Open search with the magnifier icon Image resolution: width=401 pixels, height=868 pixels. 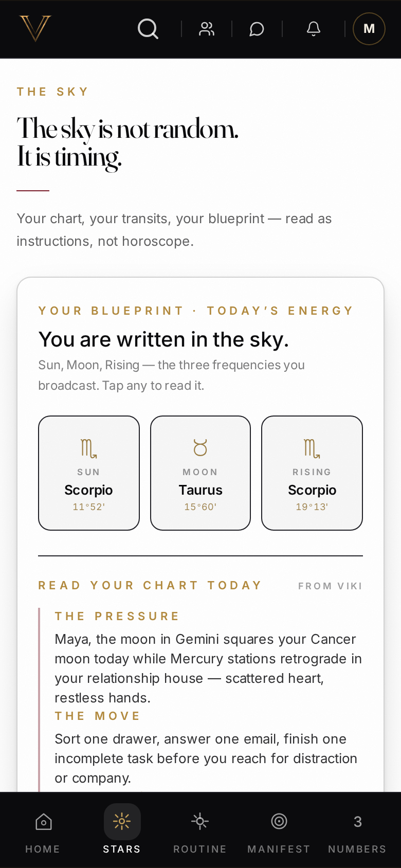pos(148,29)
